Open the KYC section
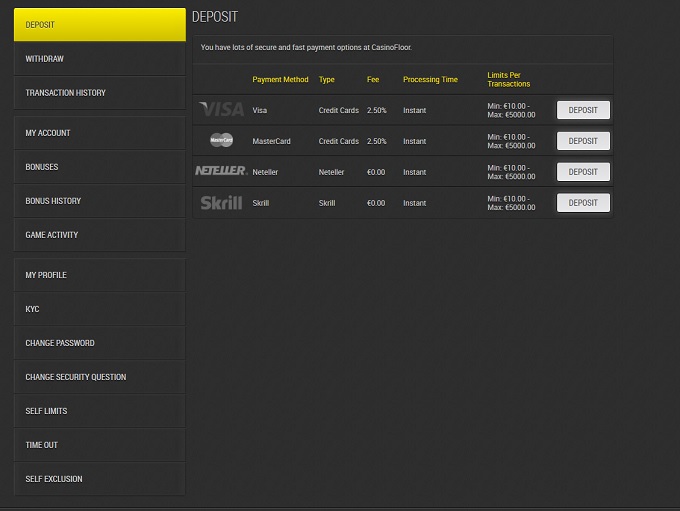This screenshot has height=511, width=680. coord(99,309)
